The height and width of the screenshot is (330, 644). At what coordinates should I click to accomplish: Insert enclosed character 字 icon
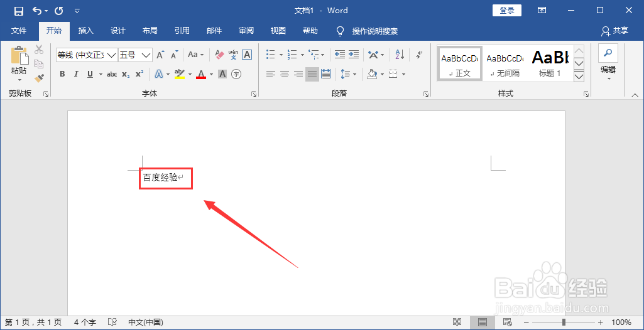pos(236,74)
